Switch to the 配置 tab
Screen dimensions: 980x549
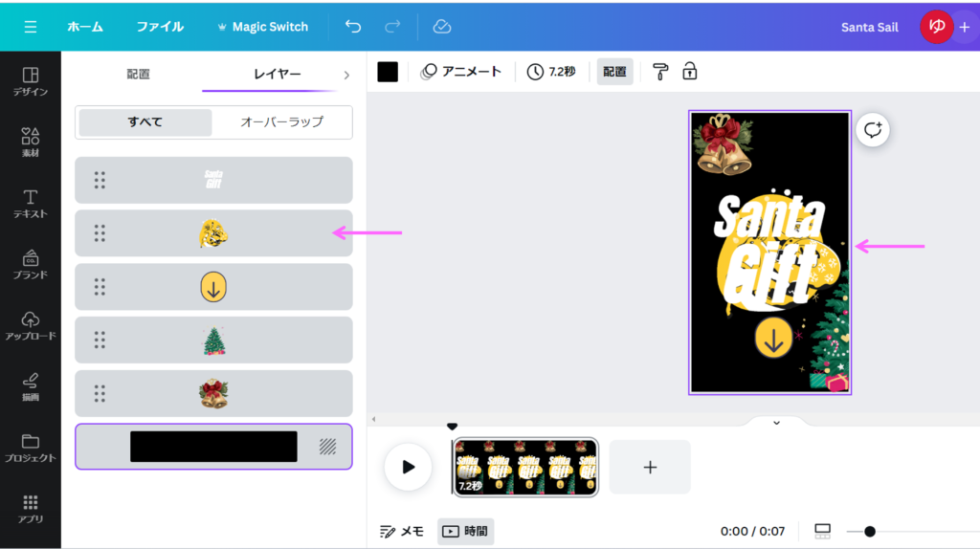(x=139, y=74)
